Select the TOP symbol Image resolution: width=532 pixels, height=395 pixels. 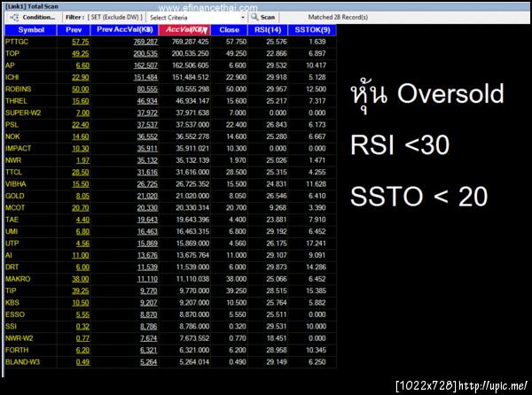[x=12, y=53]
